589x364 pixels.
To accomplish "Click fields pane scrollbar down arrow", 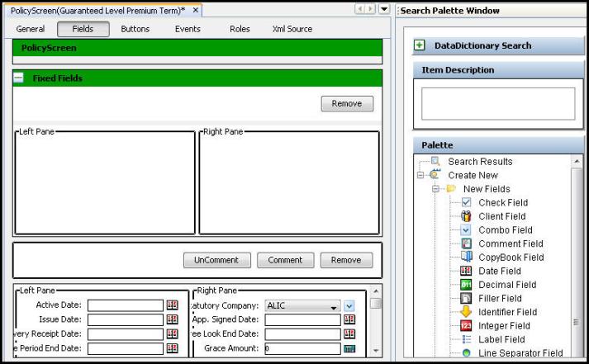I will (x=376, y=351).
